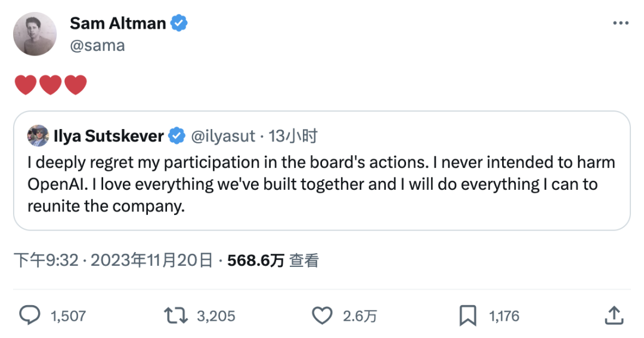Click the @ilyasut handle
The width and height of the screenshot is (644, 338).
pyautogui.click(x=223, y=136)
